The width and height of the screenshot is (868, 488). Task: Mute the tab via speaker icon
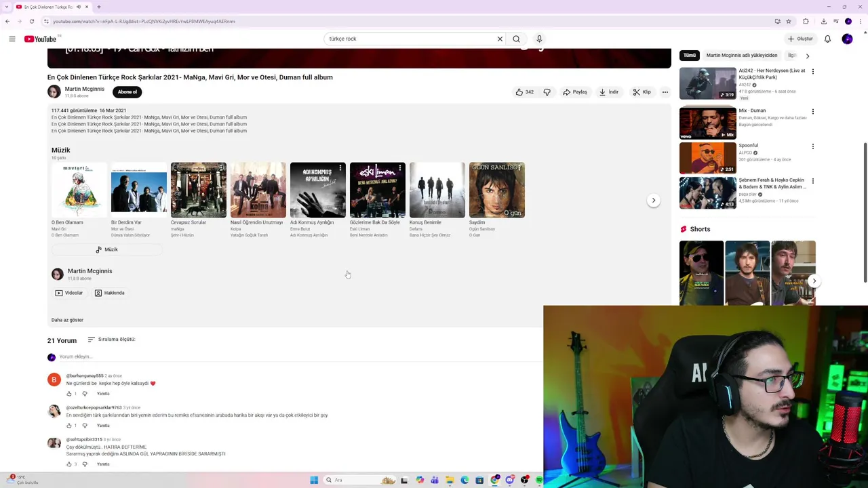coord(79,7)
